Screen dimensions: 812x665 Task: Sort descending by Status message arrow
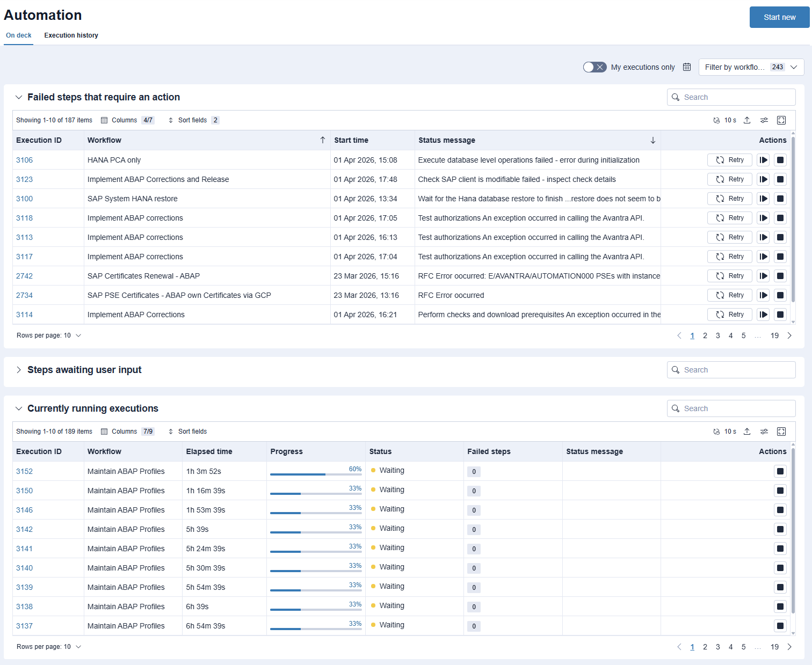[x=653, y=140]
